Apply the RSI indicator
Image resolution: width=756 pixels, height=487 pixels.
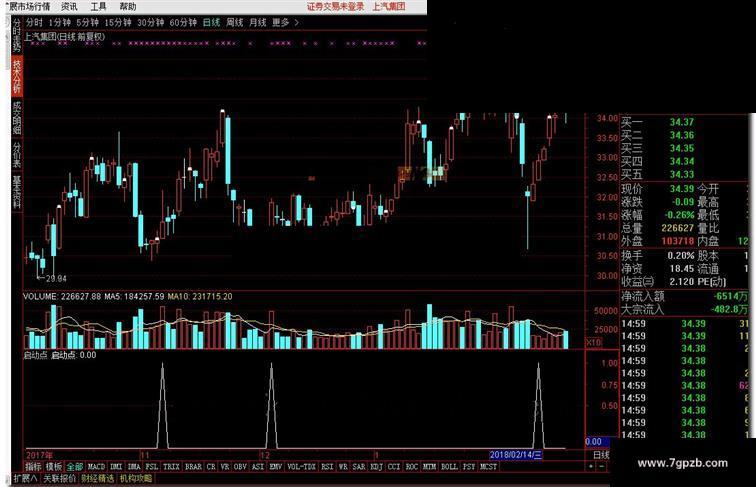(327, 467)
